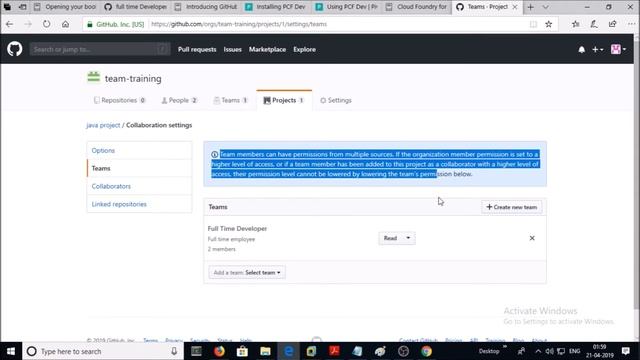Switch to Opening your boo browser tab
640x360 pixels.
(x=65, y=7)
